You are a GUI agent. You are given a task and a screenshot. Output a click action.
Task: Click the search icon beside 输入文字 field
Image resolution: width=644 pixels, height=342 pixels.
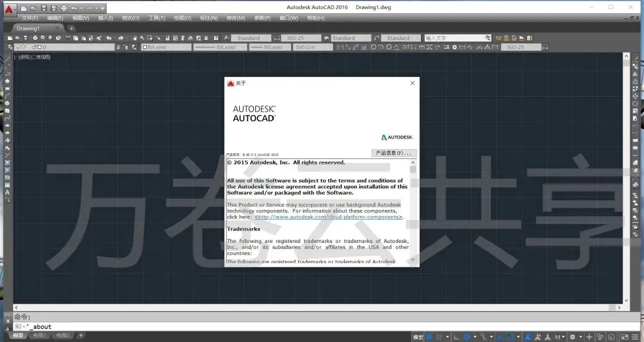pos(488,38)
